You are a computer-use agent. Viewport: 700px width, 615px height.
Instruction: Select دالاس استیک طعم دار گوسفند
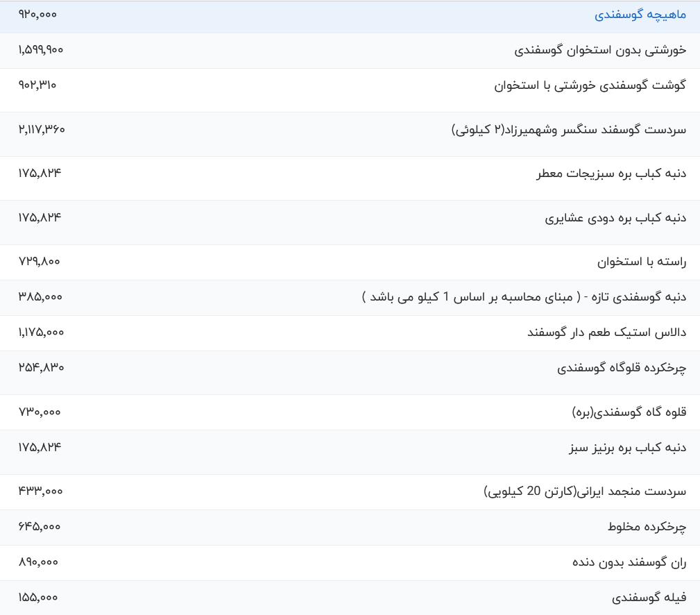pyautogui.click(x=606, y=332)
